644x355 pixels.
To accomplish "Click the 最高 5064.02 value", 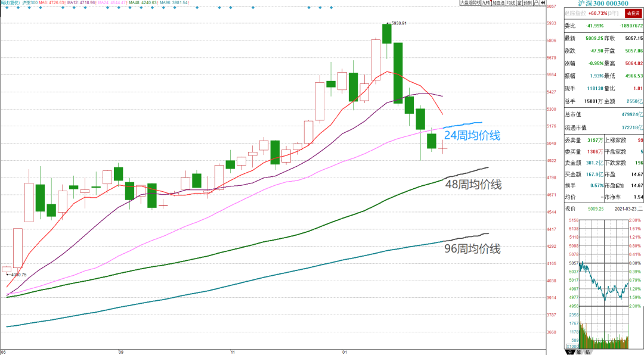I will coord(634,63).
